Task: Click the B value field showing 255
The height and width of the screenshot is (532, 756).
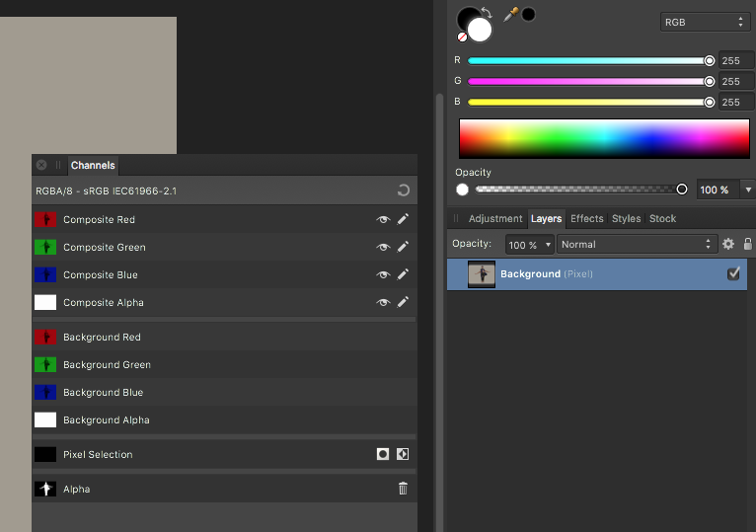Action: coord(736,103)
